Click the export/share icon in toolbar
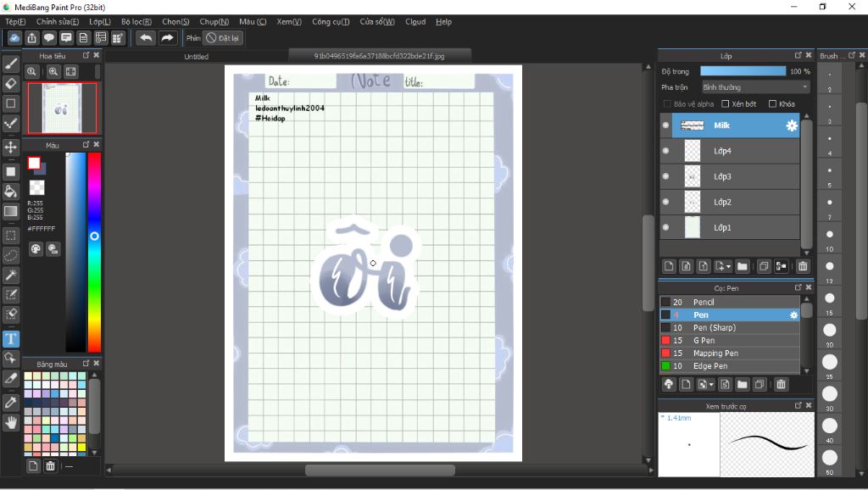This screenshot has width=868, height=490. point(31,37)
